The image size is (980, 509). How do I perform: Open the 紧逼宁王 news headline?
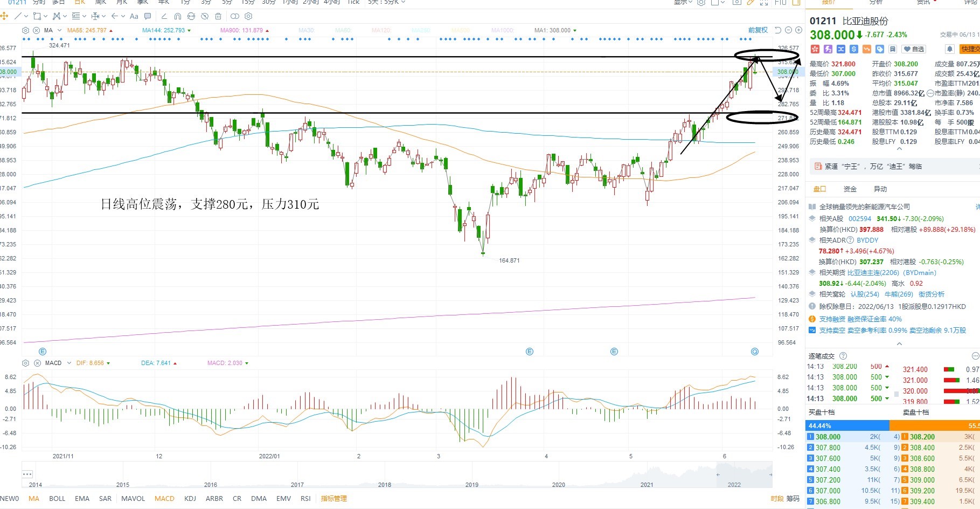click(x=873, y=167)
